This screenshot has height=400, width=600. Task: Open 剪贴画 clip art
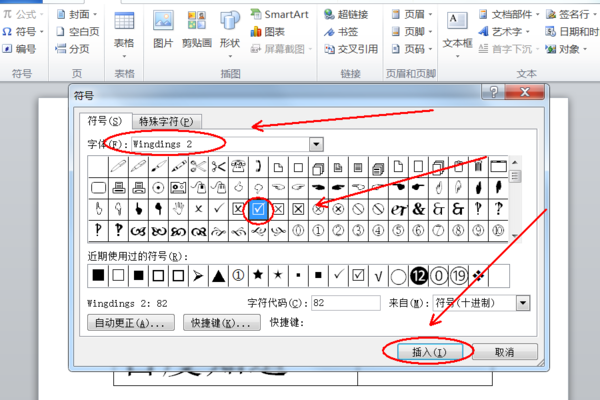pyautogui.click(x=197, y=30)
